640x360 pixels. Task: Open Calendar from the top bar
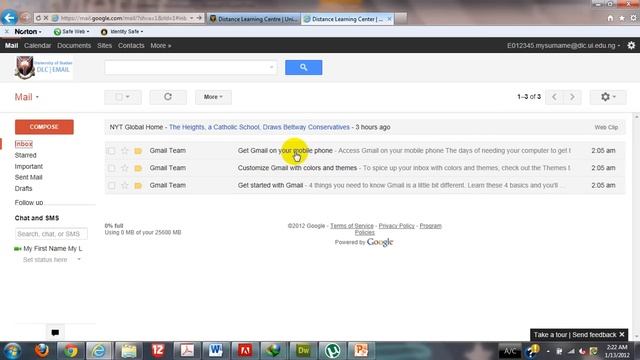pyautogui.click(x=38, y=45)
